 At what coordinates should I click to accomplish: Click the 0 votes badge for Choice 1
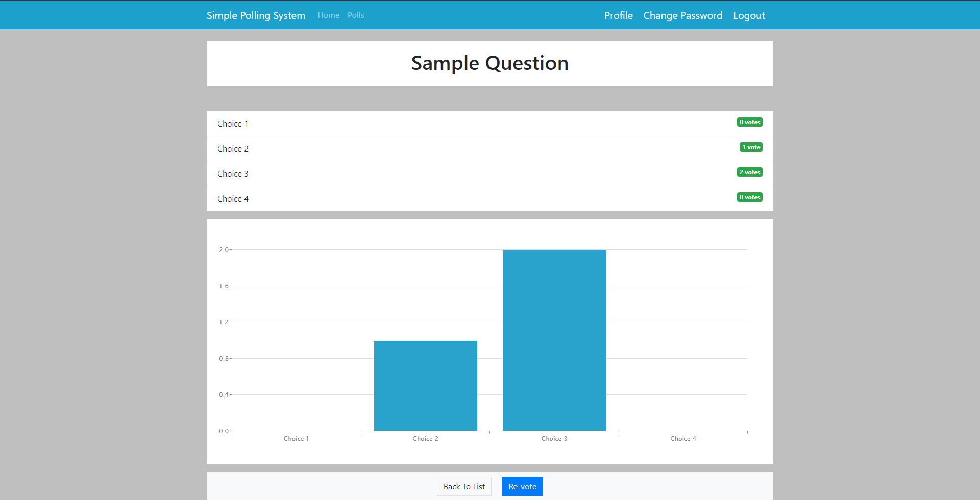pyautogui.click(x=749, y=122)
